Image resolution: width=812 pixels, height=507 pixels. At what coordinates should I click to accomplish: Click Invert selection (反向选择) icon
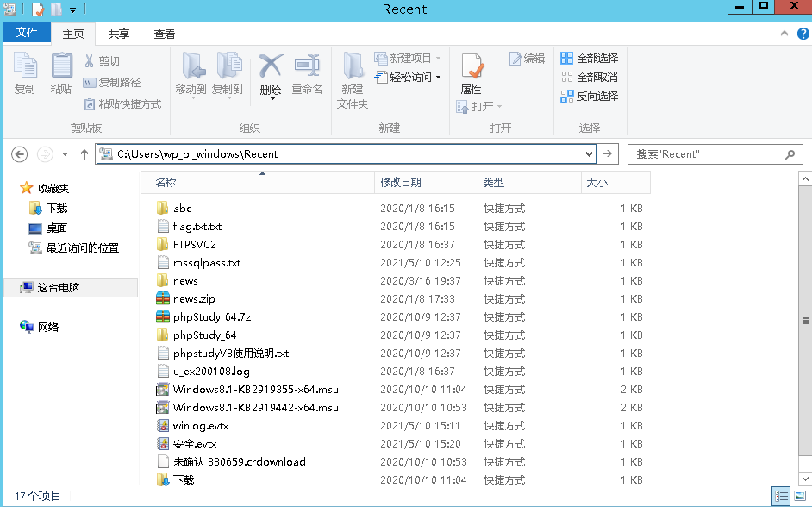pyautogui.click(x=567, y=97)
